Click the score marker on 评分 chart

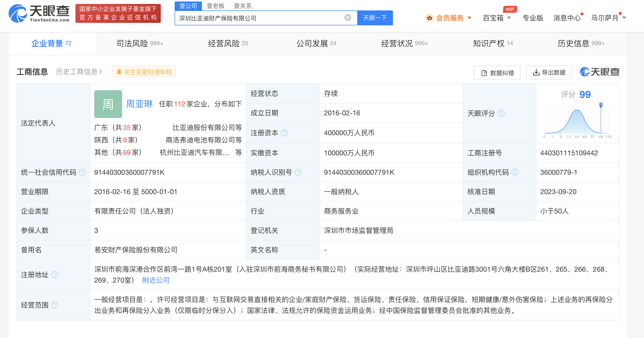(x=601, y=105)
